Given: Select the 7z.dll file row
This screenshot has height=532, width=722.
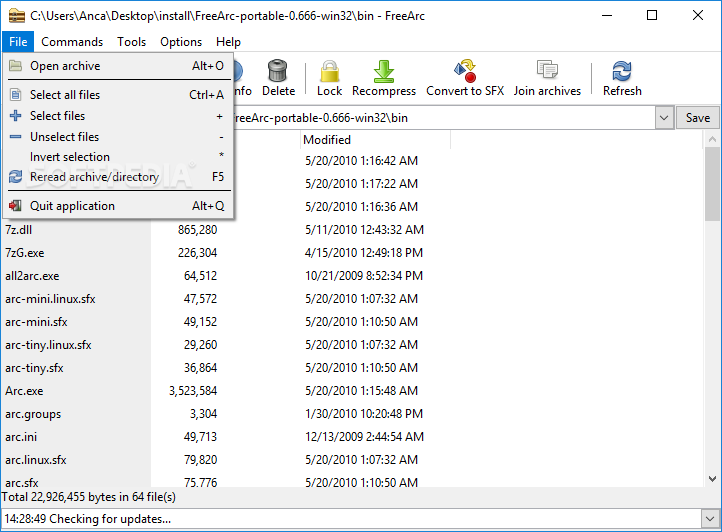Looking at the screenshot, I should [x=352, y=229].
